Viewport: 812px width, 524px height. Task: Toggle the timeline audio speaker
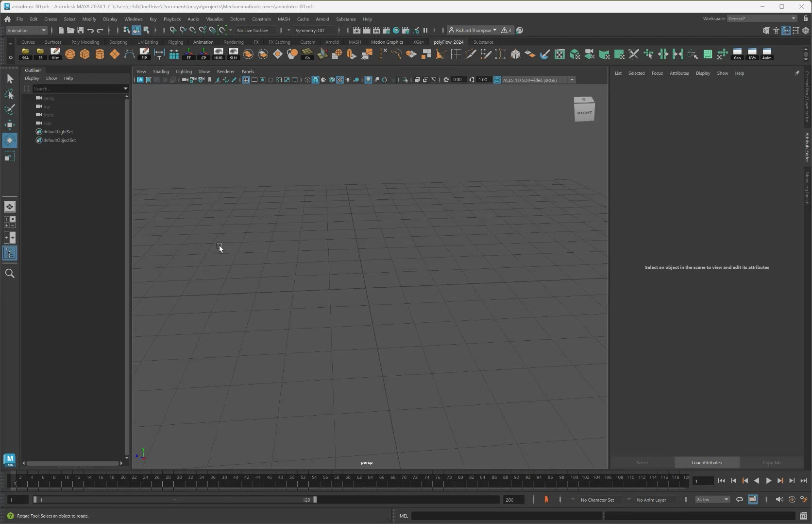click(779, 500)
